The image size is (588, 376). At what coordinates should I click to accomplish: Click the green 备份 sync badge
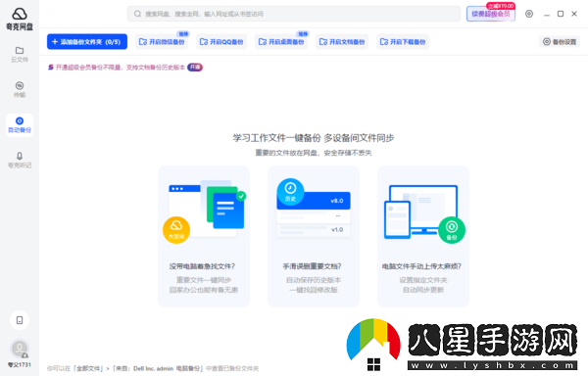(452, 230)
